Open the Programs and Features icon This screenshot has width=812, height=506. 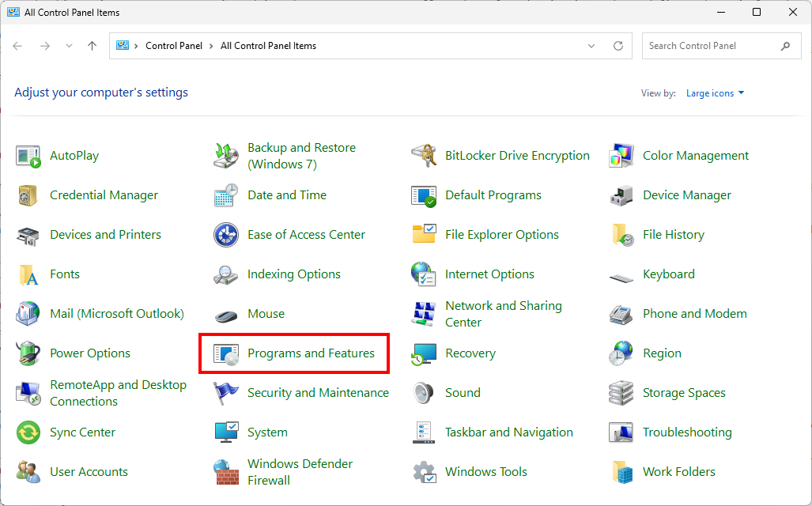click(226, 353)
